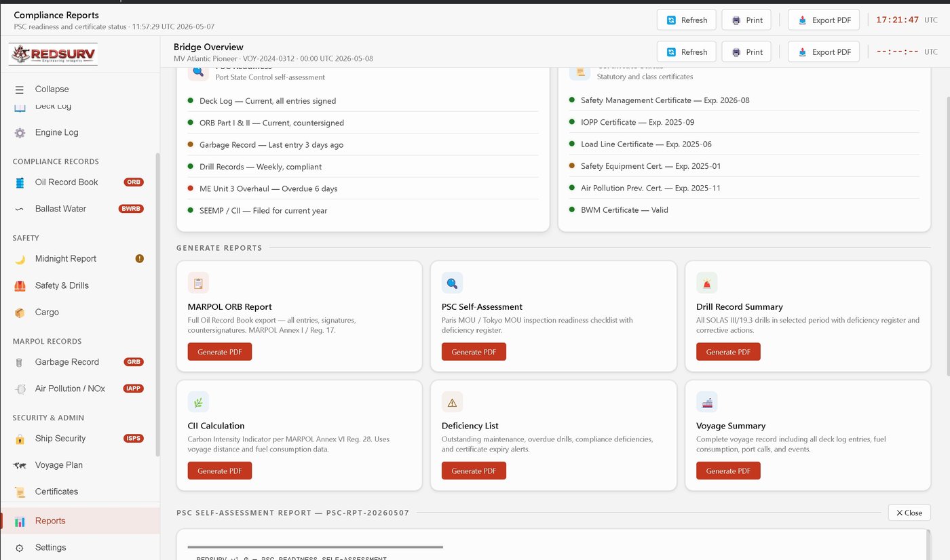Click Refresh in Bridge Overview header

pyautogui.click(x=687, y=52)
